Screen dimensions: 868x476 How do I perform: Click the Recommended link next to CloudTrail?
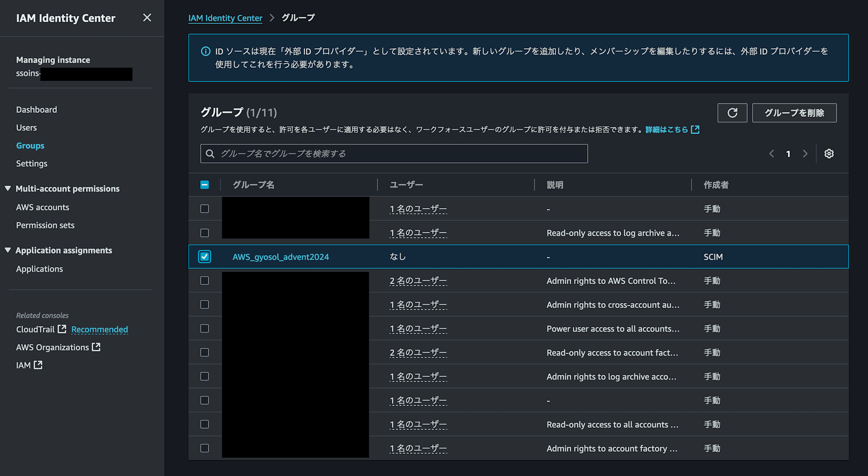point(100,329)
